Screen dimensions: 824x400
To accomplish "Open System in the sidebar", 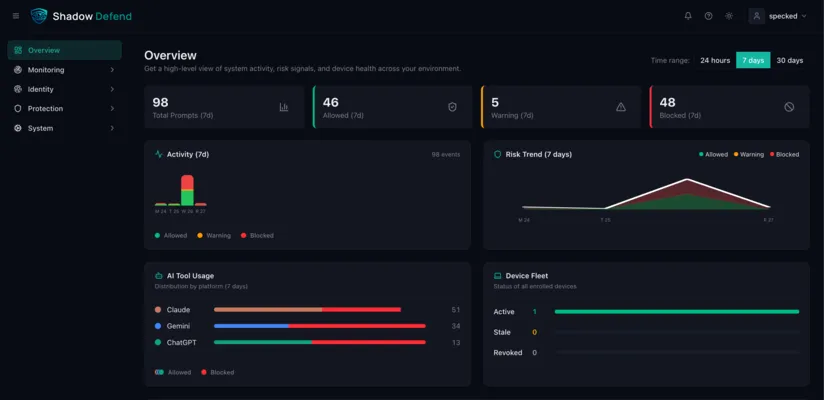I will coord(65,128).
